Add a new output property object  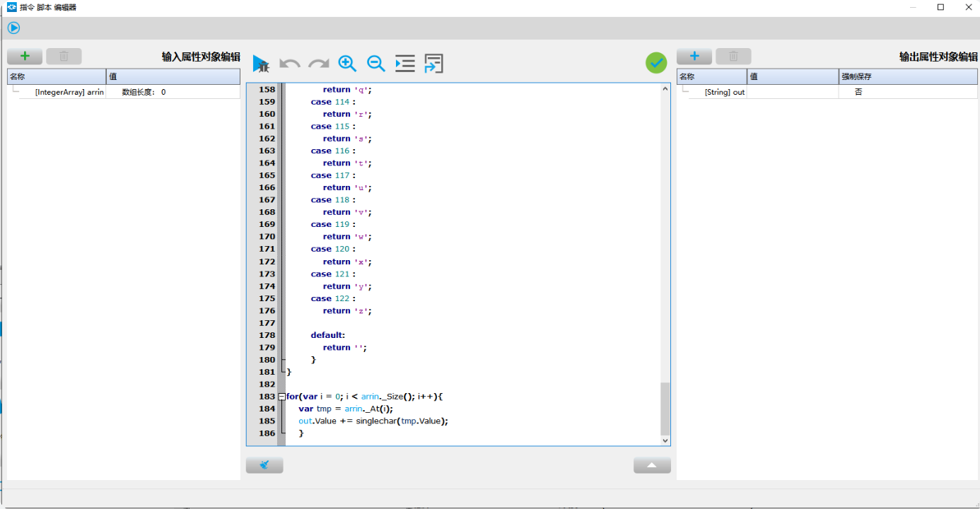tap(694, 57)
